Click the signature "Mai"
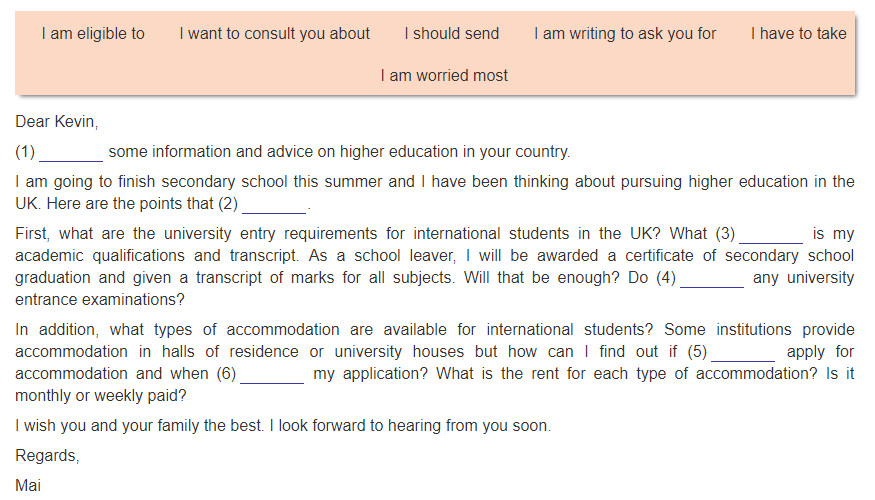 pos(28,485)
